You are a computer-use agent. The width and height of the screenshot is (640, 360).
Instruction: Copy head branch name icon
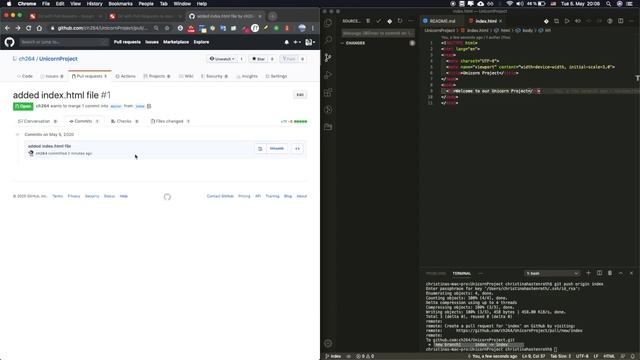pos(149,106)
